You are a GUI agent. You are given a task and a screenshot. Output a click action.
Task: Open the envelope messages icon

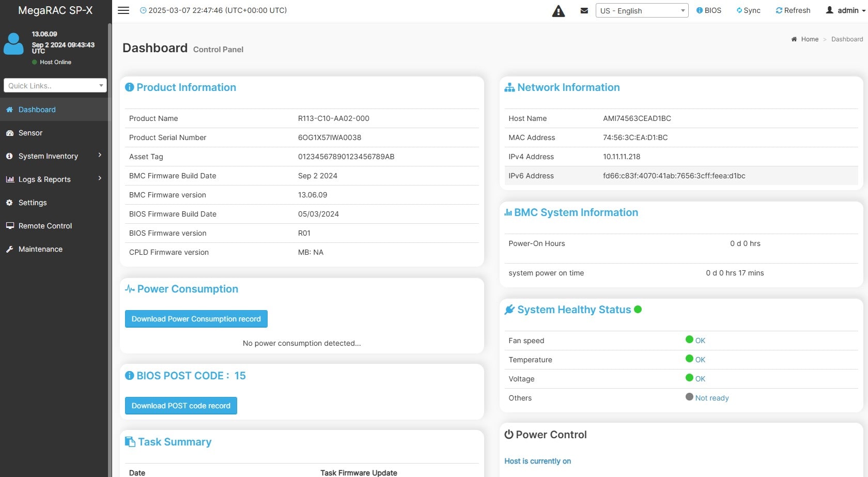click(x=584, y=11)
